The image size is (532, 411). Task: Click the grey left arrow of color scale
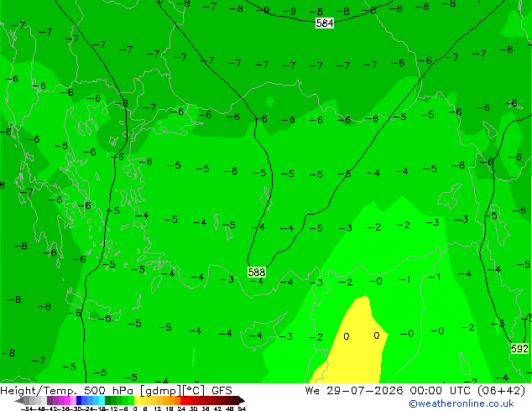tap(18, 400)
